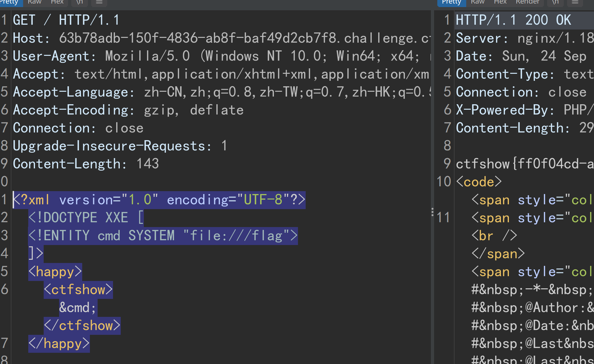The height and width of the screenshot is (364, 594).
Task: Click the response Content-Type header
Action: point(525,74)
